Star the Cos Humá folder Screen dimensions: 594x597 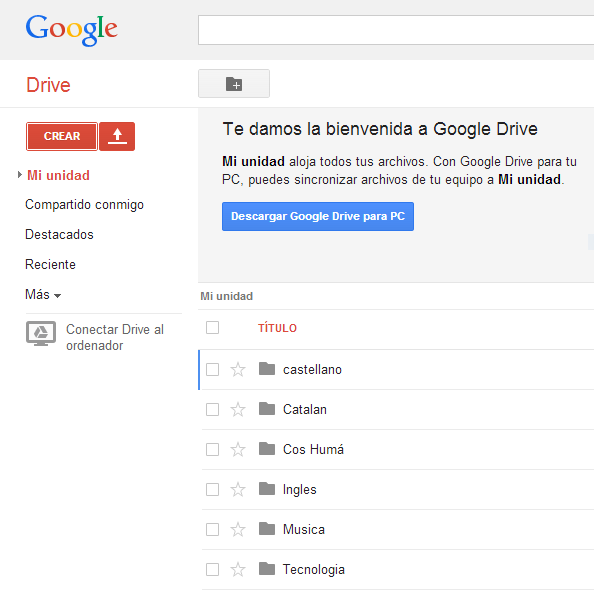pos(238,449)
